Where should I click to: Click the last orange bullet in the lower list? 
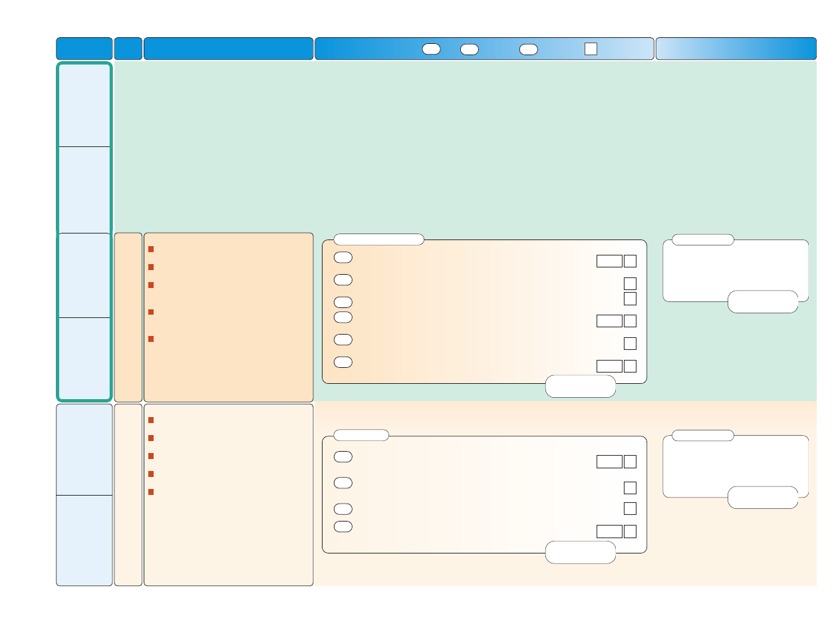tap(151, 492)
